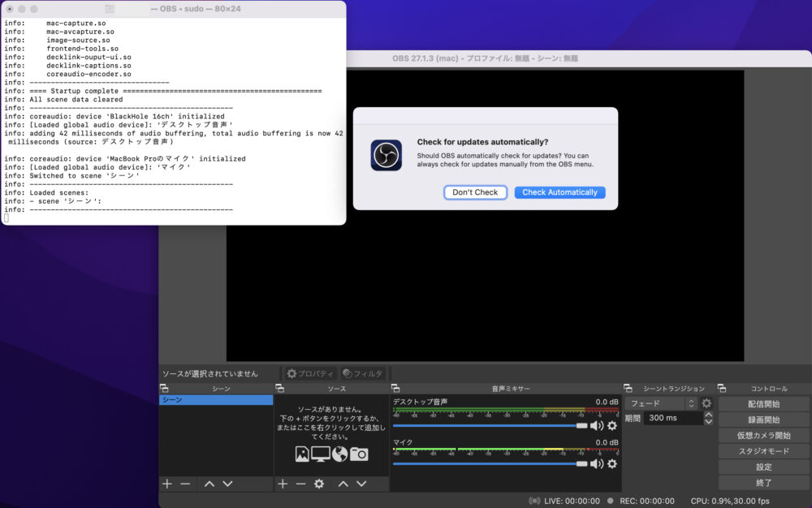Open source properties gear in Sources toolbar
The image size is (812, 508).
pyautogui.click(x=319, y=484)
